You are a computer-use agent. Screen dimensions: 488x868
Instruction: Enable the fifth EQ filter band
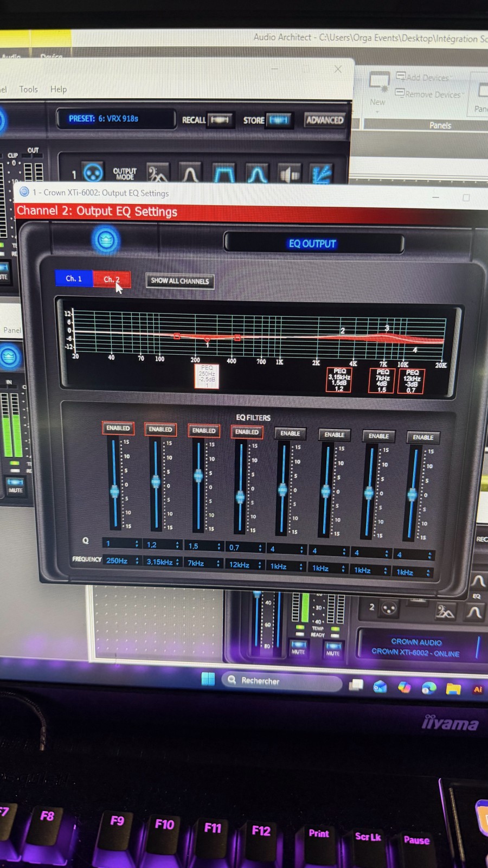290,433
